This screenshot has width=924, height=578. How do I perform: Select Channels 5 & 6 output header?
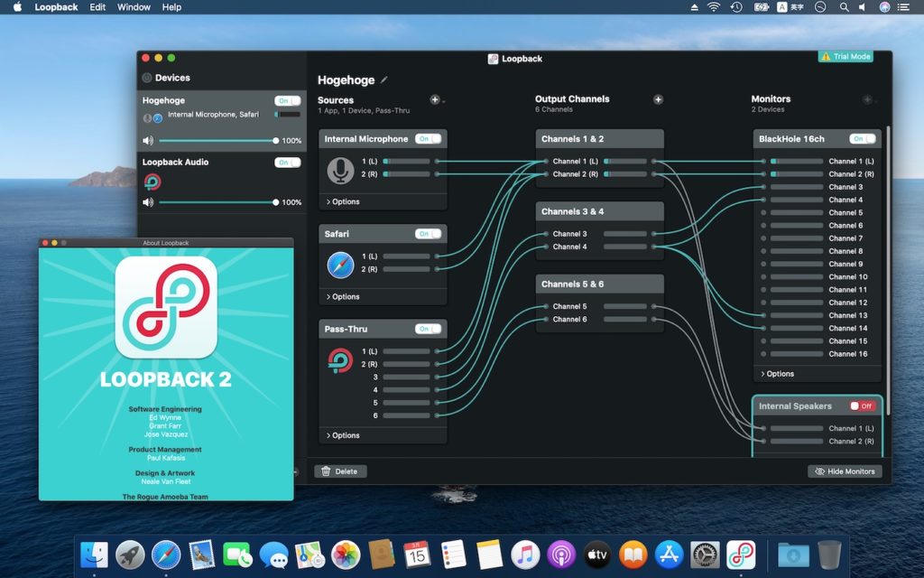point(600,284)
